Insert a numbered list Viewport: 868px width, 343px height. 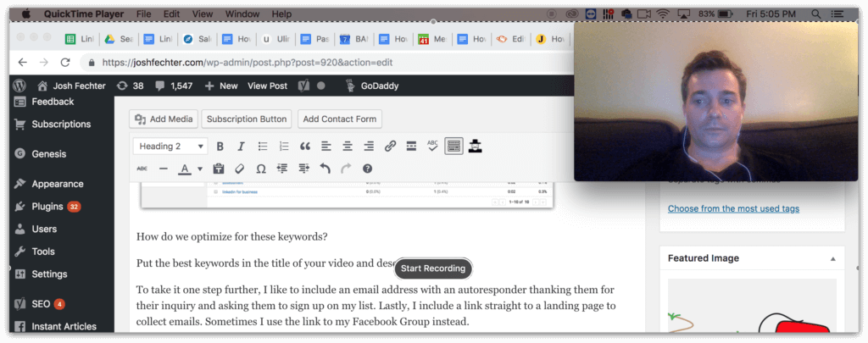tap(284, 147)
